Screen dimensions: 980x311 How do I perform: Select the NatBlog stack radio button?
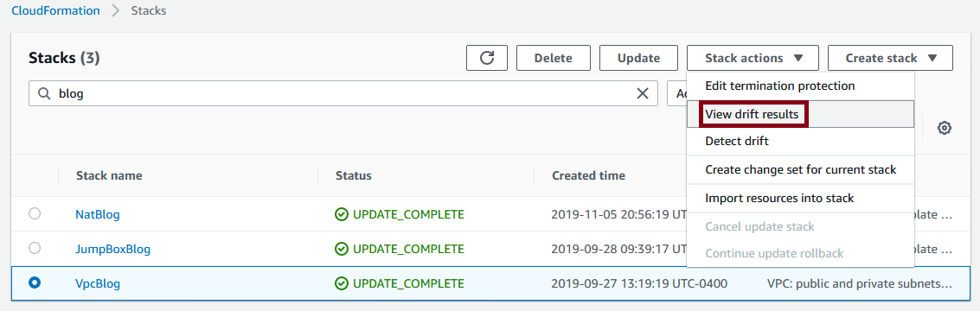click(x=35, y=213)
